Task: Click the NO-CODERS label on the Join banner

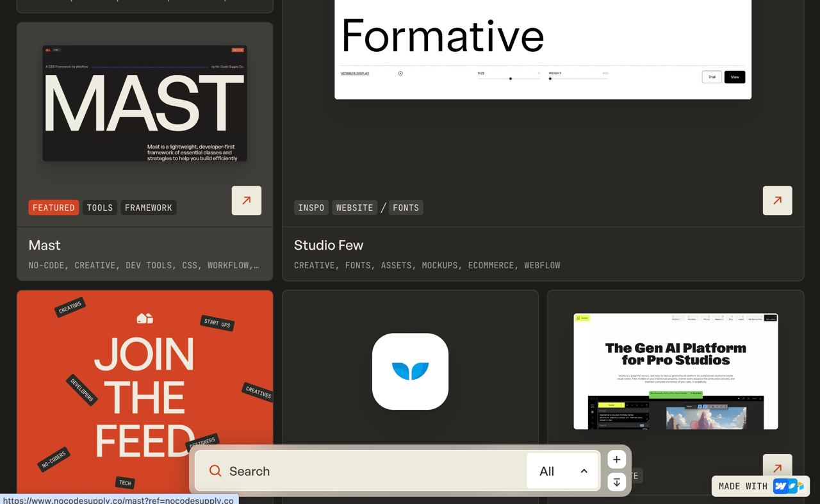Action: 54,460
